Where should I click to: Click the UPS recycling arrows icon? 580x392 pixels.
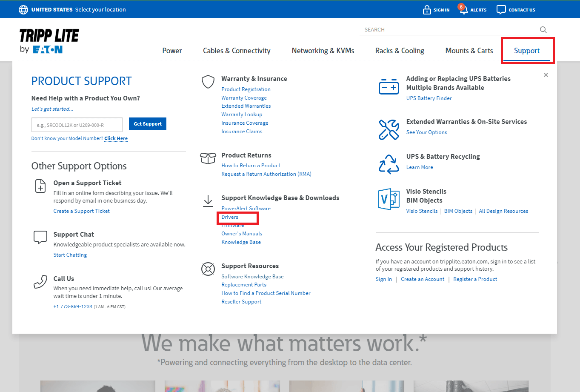click(x=389, y=164)
